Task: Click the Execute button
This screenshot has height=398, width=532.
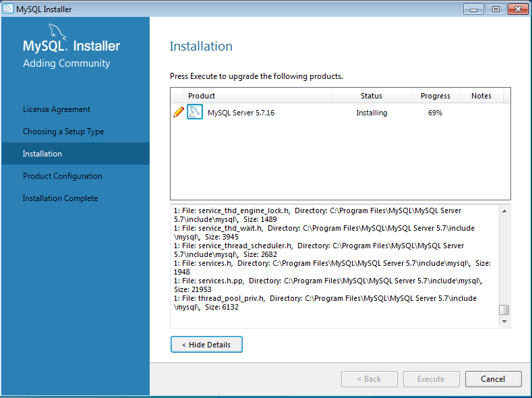Action: (x=432, y=379)
